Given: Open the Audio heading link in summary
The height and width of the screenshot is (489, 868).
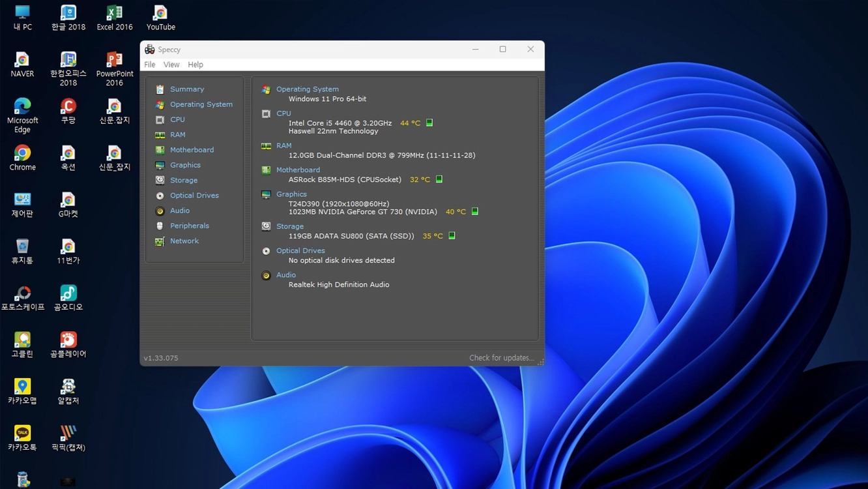Looking at the screenshot, I should coord(286,275).
